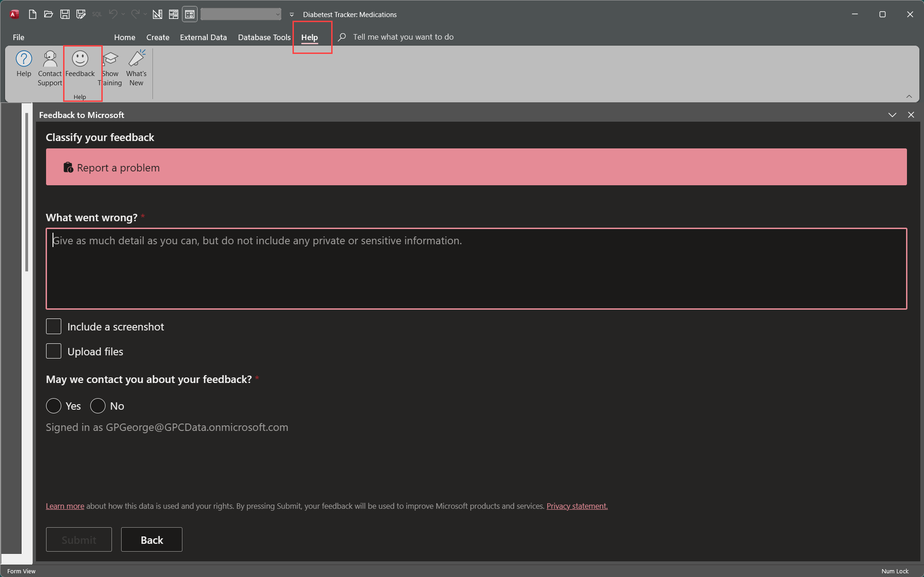Screen dimensions: 924x577
Task: Click the Feedback smiley icon
Action: (80, 59)
